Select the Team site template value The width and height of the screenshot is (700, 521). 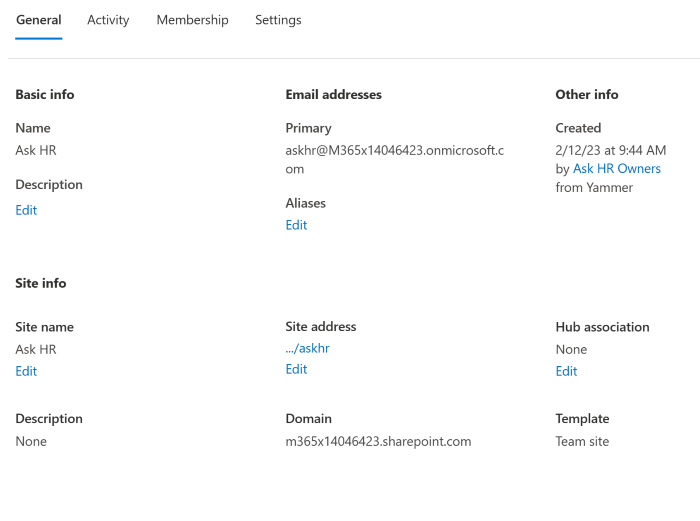pos(582,442)
